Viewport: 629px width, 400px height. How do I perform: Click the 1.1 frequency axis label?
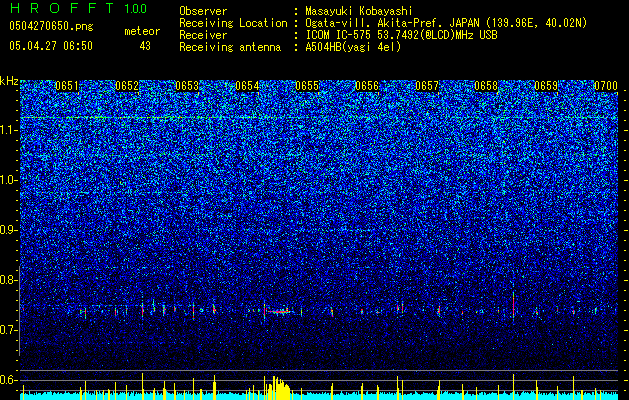(x=8, y=130)
